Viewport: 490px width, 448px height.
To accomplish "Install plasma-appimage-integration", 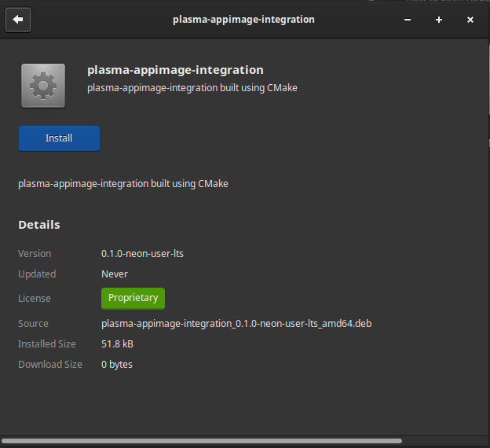I will (x=59, y=138).
